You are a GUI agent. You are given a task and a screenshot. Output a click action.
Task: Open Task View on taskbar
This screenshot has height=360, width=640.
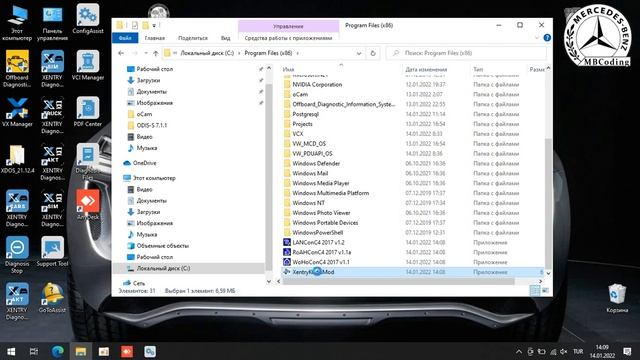34,351
